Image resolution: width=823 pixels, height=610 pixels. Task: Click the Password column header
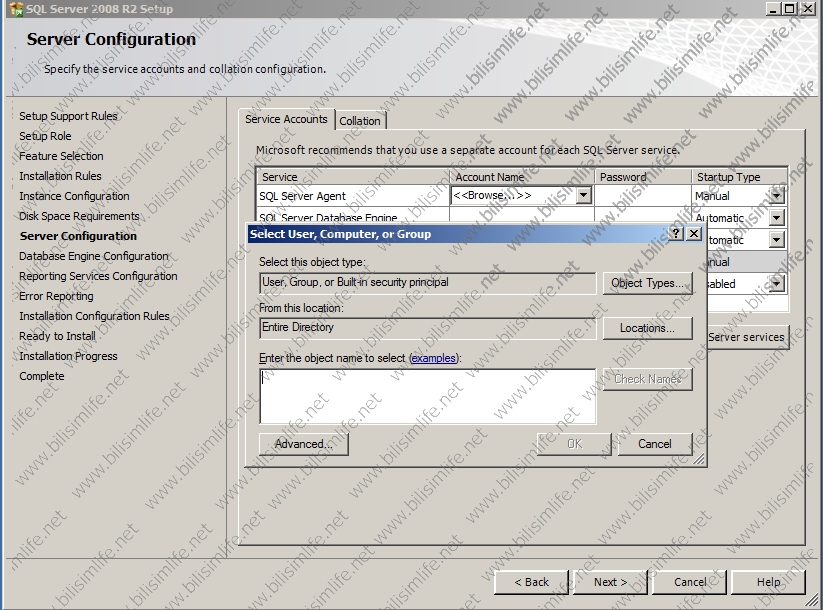pyautogui.click(x=643, y=177)
